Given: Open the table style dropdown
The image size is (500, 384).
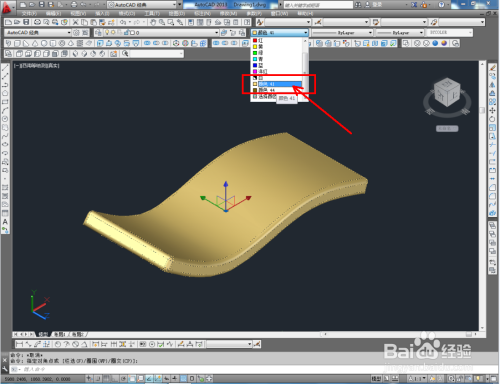Looking at the screenshot, I should click(x=404, y=22).
